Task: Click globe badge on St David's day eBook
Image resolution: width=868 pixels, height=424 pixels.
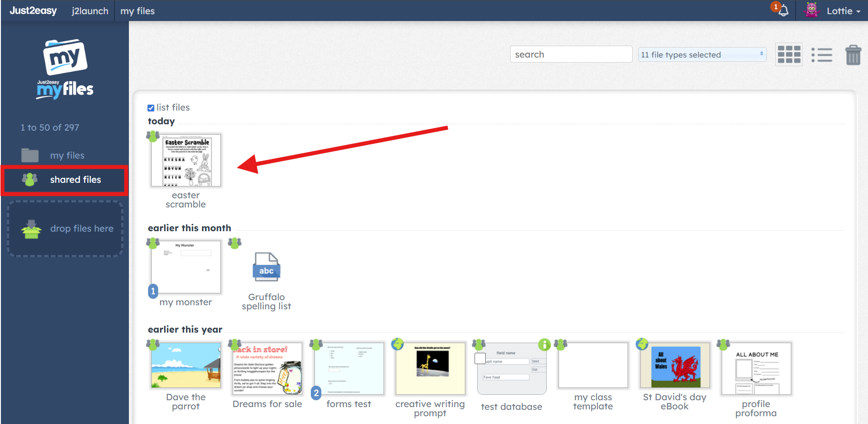Action: tap(642, 344)
